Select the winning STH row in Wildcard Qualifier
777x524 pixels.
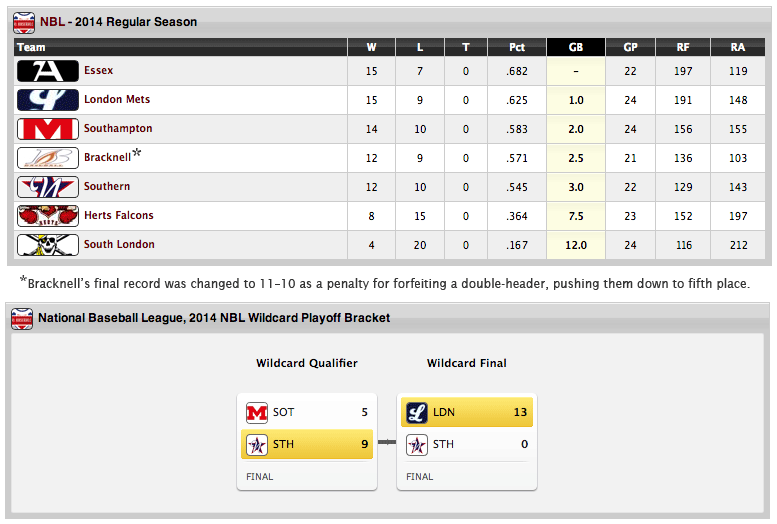307,445
